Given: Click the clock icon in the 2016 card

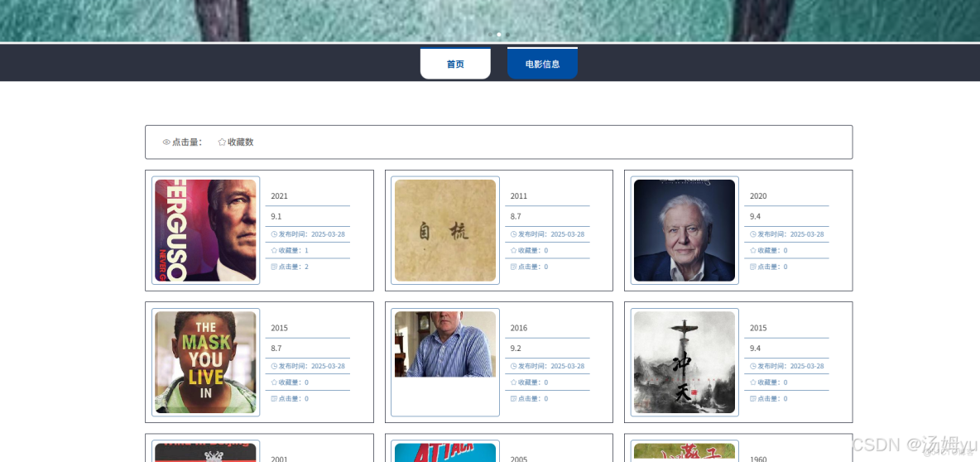Looking at the screenshot, I should 514,366.
